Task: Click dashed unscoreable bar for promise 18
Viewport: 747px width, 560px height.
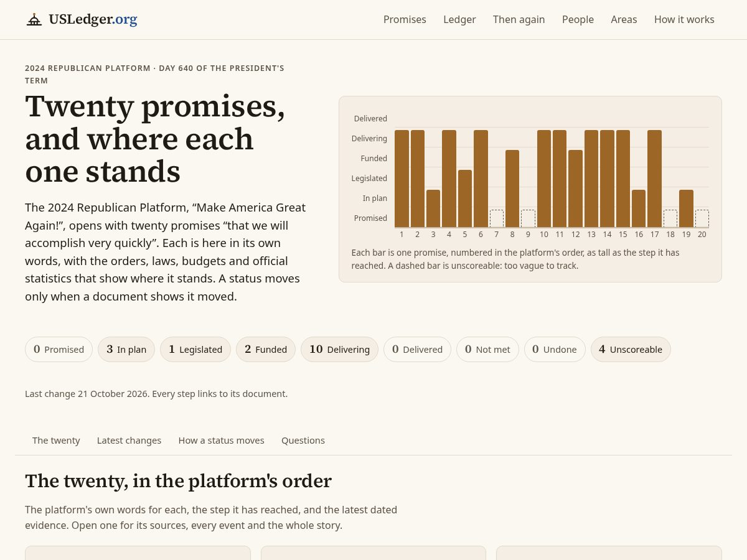Action: point(670,218)
